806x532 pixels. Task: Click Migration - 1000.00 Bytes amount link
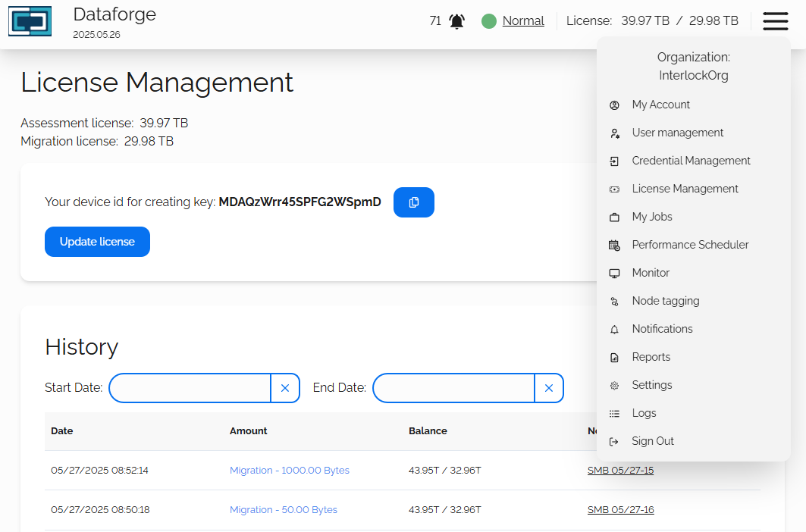[x=289, y=471]
